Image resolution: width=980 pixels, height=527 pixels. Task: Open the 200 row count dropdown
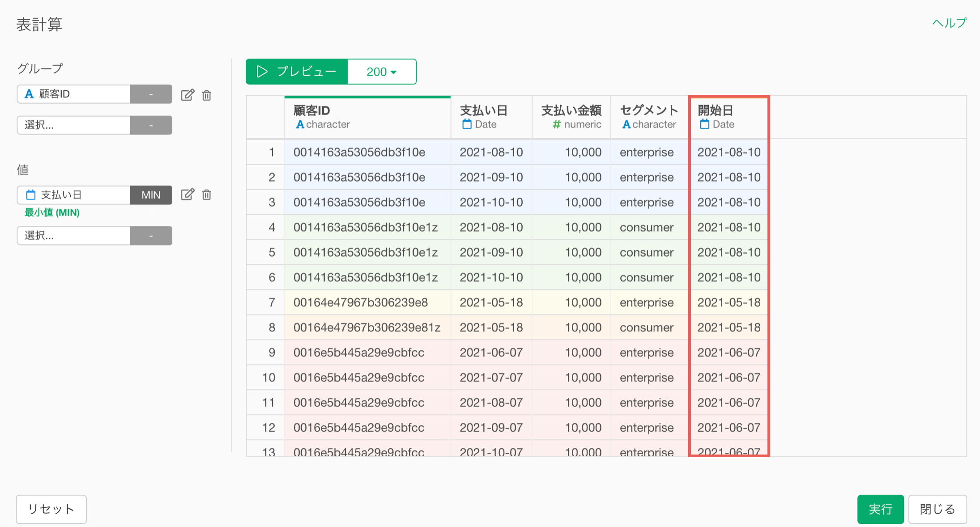382,72
